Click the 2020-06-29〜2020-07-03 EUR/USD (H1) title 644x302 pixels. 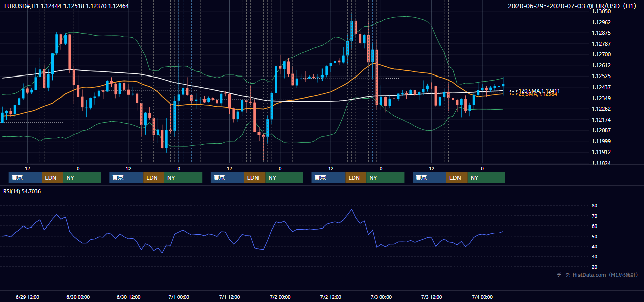pos(573,6)
